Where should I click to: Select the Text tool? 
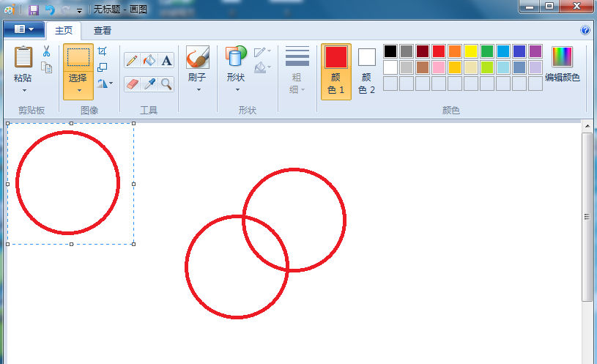tap(166, 60)
